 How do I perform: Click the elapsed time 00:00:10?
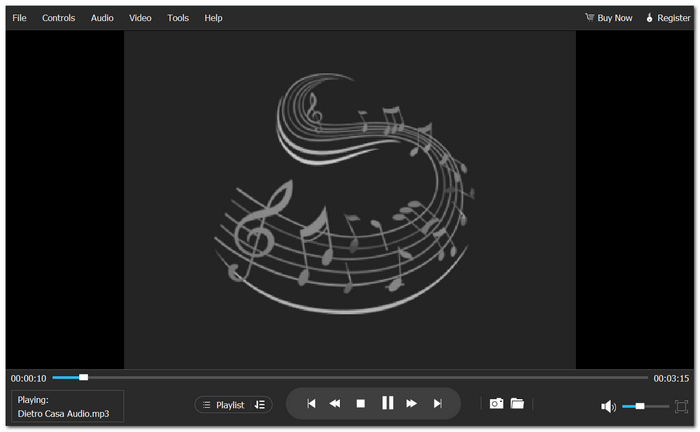(x=29, y=378)
